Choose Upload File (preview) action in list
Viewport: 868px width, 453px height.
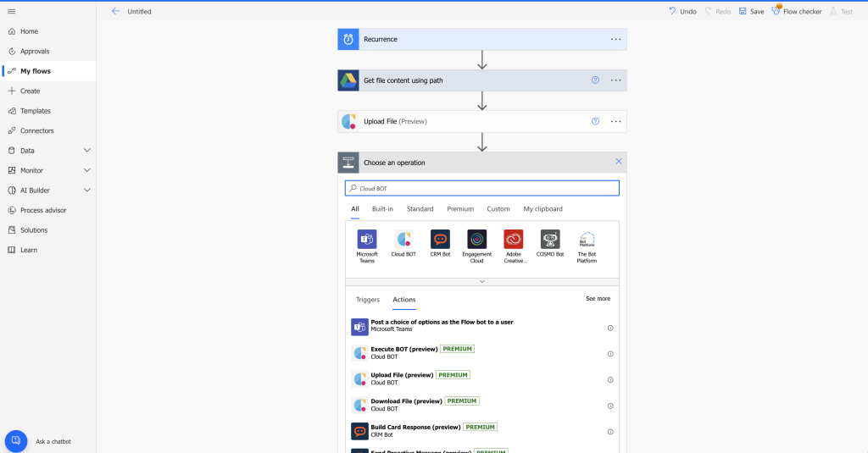482,378
